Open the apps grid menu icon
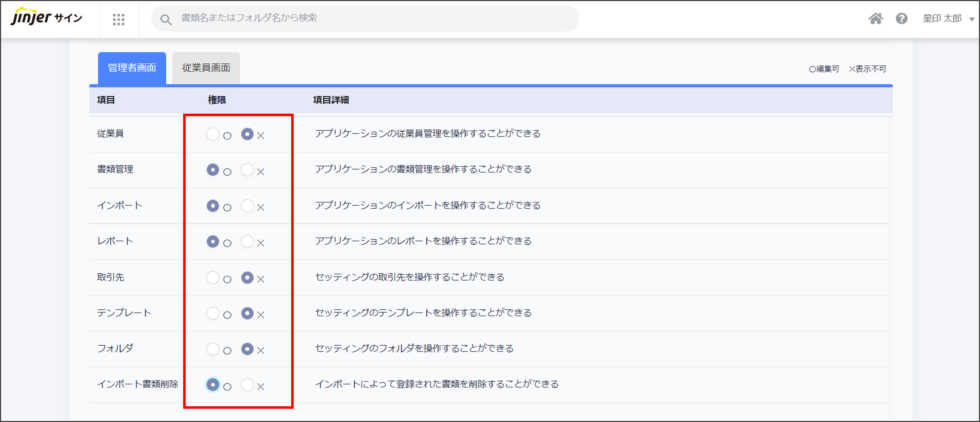The image size is (980, 422). tap(119, 19)
